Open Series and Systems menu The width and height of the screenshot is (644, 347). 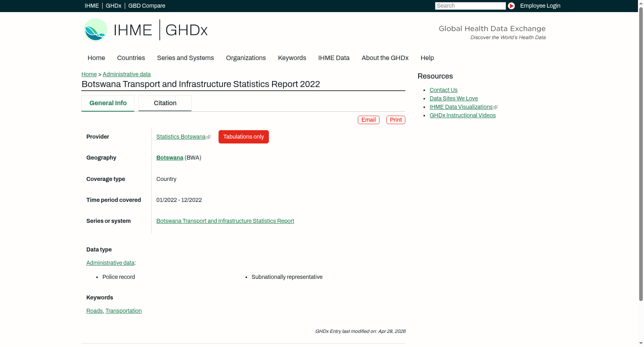tap(185, 58)
